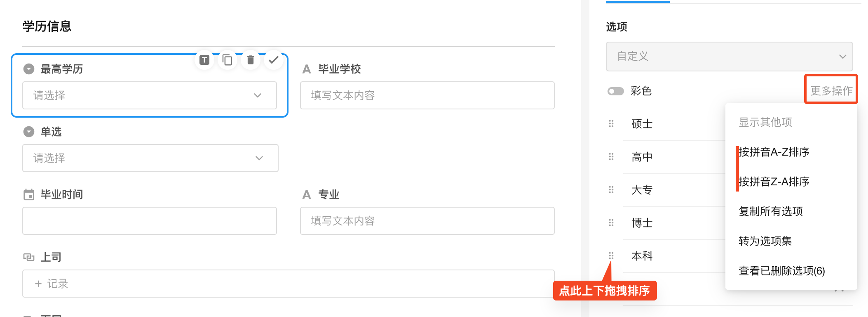Viewport: 868px width, 317px height.
Task: Click the field type T icon
Action: point(204,60)
